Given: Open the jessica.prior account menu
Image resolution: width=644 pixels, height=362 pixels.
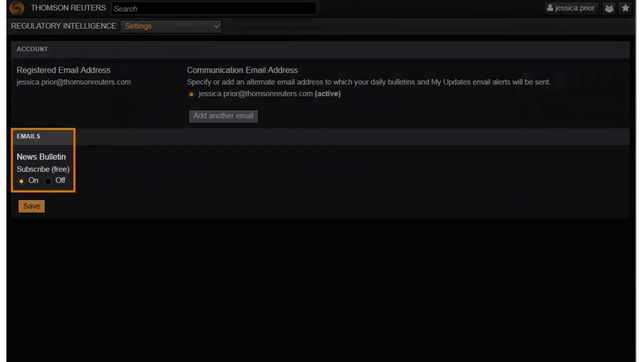Looking at the screenshot, I should click(571, 8).
